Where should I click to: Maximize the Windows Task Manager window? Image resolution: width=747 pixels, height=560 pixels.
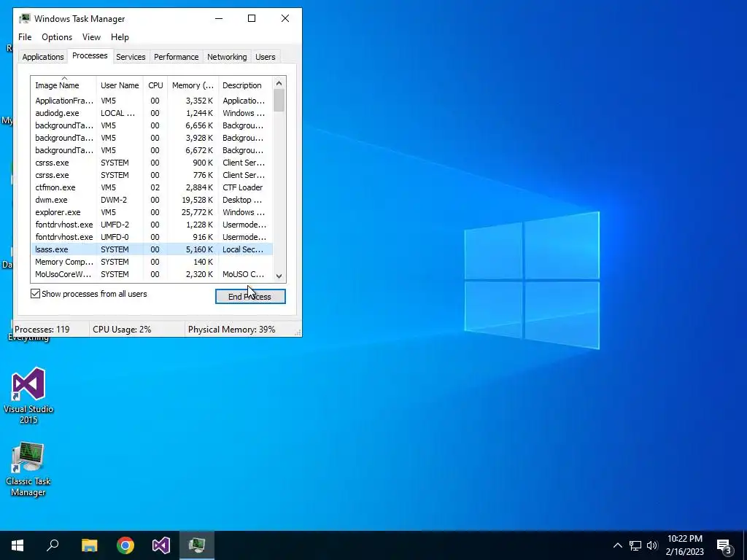coord(252,18)
